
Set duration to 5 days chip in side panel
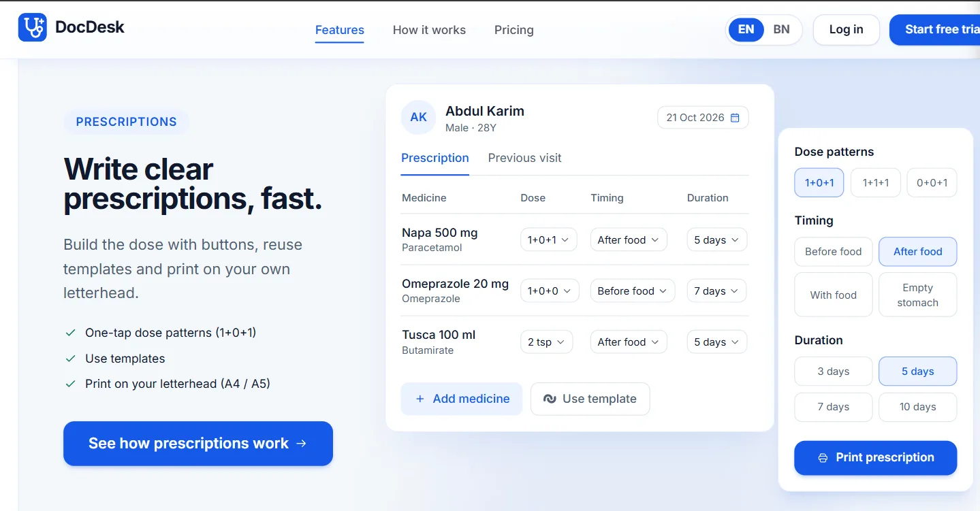(x=918, y=372)
